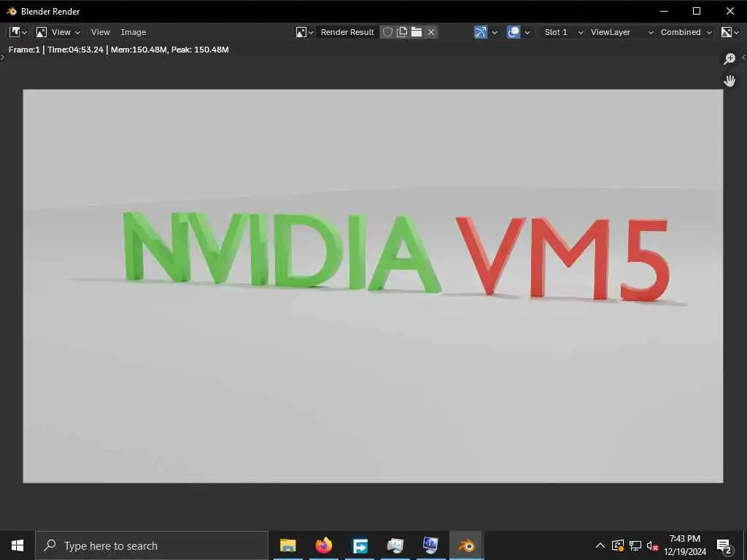Viewport: 747px width, 560px height.
Task: Open display channels dropdown
Action: click(729, 32)
